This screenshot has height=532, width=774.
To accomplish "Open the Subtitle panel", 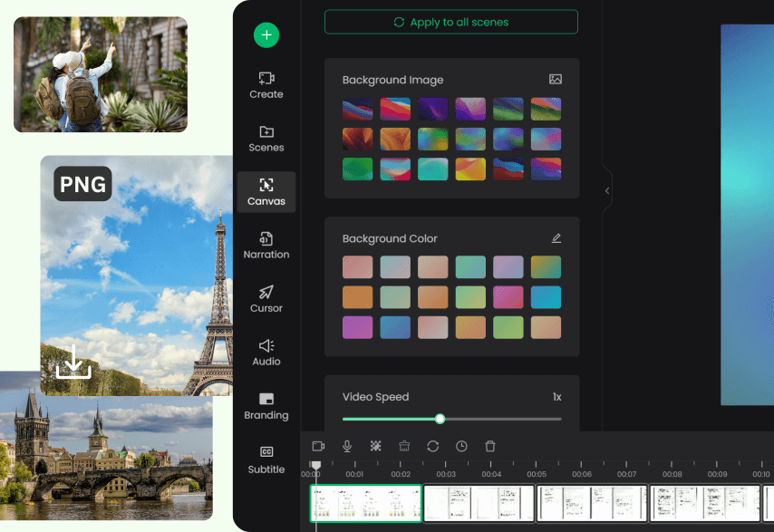I will pos(266,460).
